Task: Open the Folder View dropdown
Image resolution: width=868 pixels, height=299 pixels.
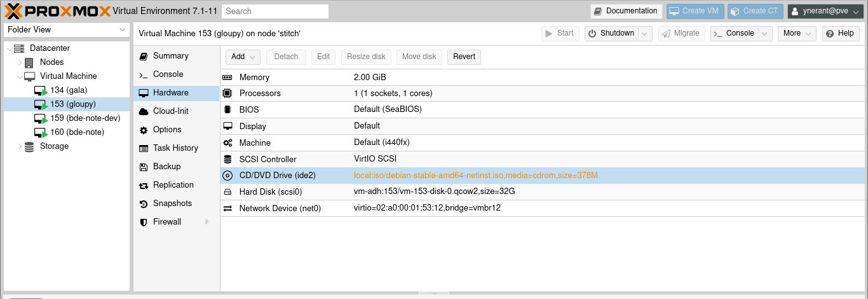Action: tap(67, 30)
